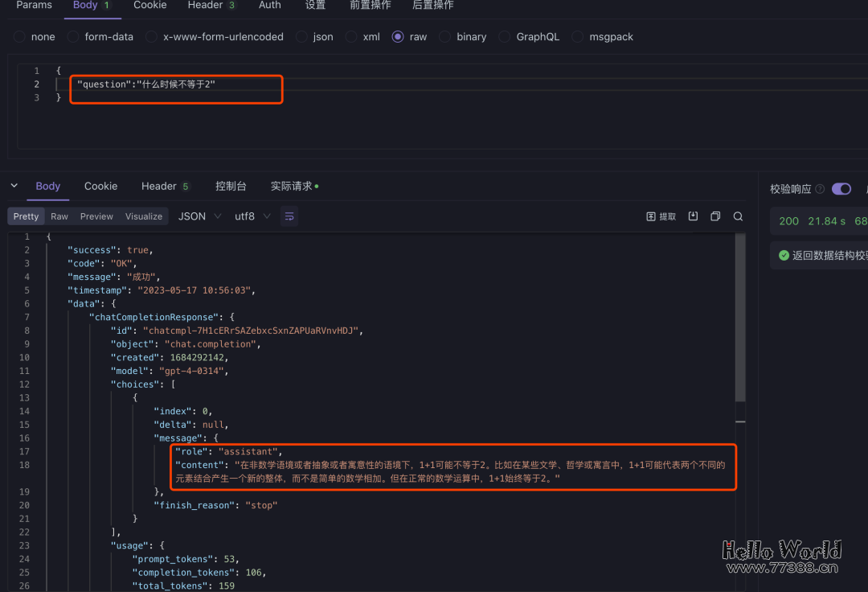
Task: Toggle line-wrap icon next to utf8
Action: pyautogui.click(x=289, y=216)
